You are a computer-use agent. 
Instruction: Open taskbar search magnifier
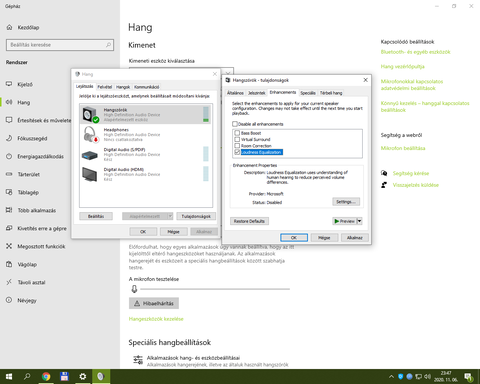[27, 377]
